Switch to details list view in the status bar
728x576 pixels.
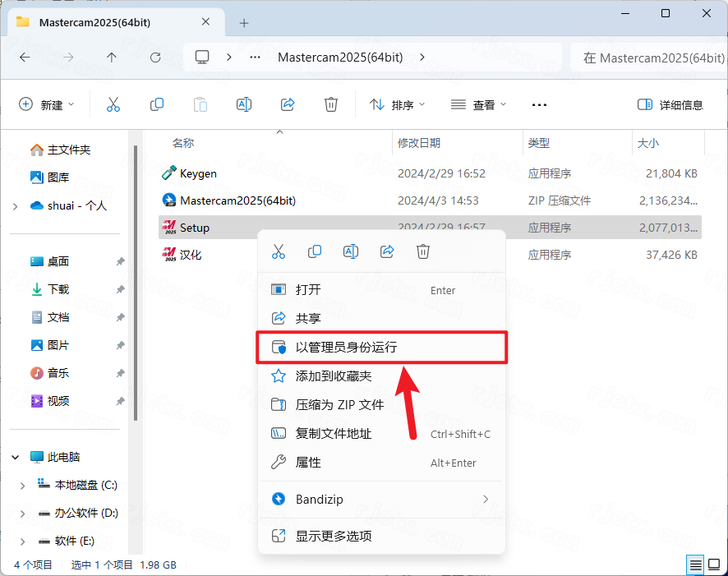695,564
